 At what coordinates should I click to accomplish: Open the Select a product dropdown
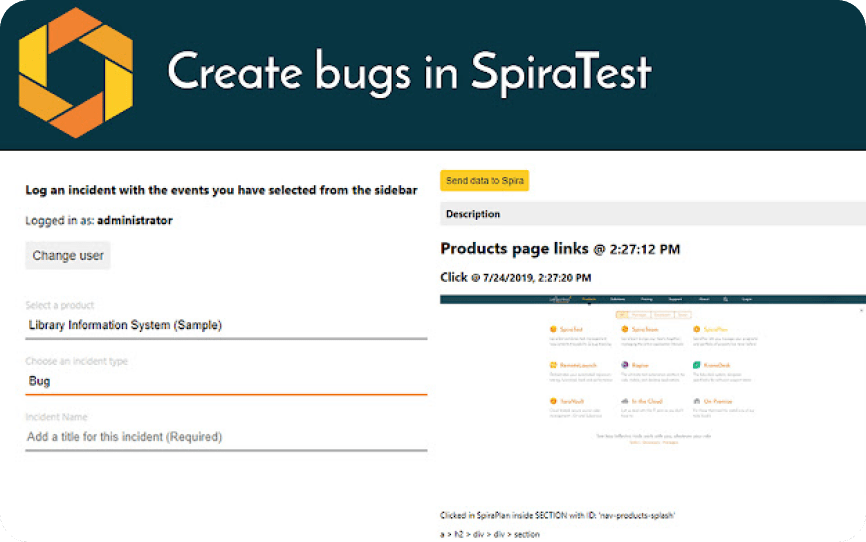point(226,325)
